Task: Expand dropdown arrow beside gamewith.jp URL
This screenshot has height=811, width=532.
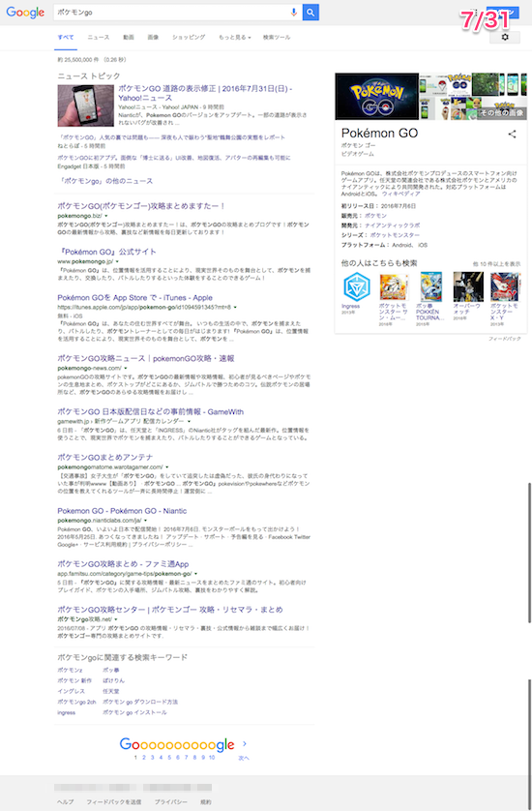Action: point(189,422)
